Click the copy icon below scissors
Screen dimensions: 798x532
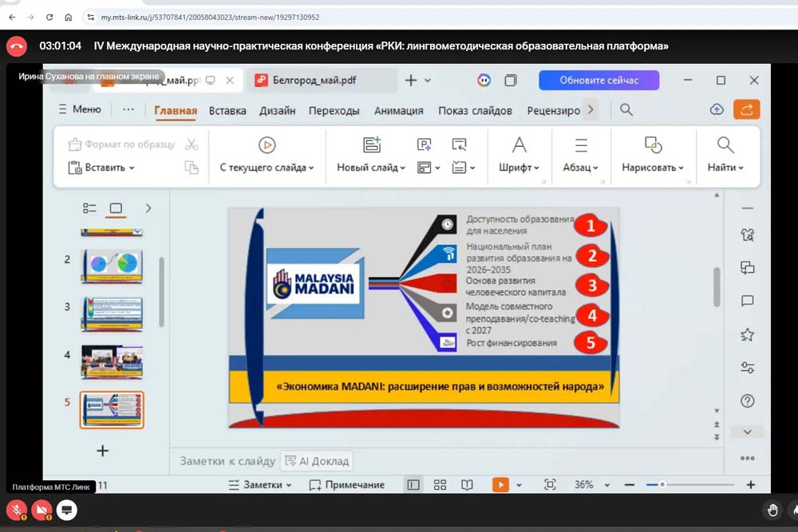coord(192,167)
